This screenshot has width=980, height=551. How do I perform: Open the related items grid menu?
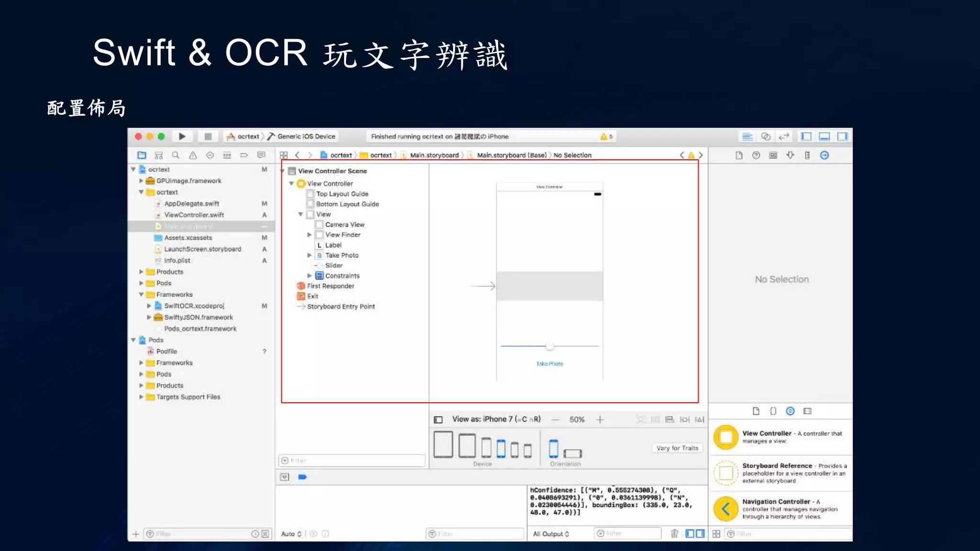coord(284,155)
